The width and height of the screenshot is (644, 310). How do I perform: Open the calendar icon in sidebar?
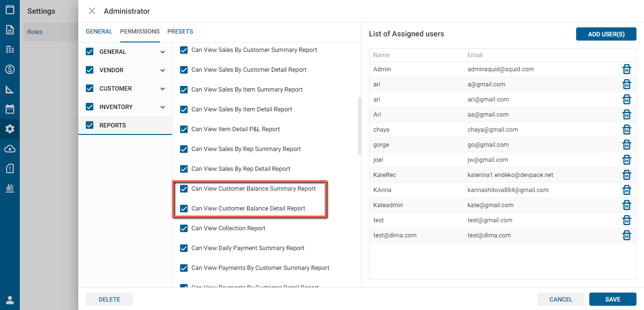(x=9, y=109)
